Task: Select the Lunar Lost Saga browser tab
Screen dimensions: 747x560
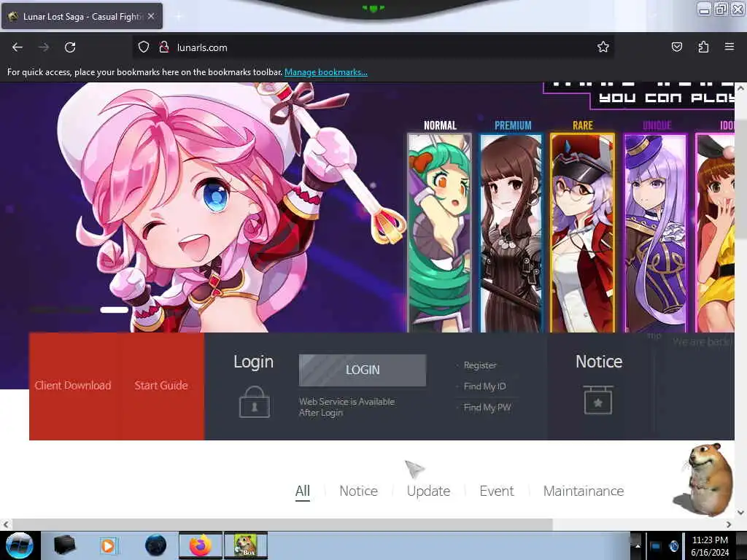Action: pyautogui.click(x=82, y=17)
